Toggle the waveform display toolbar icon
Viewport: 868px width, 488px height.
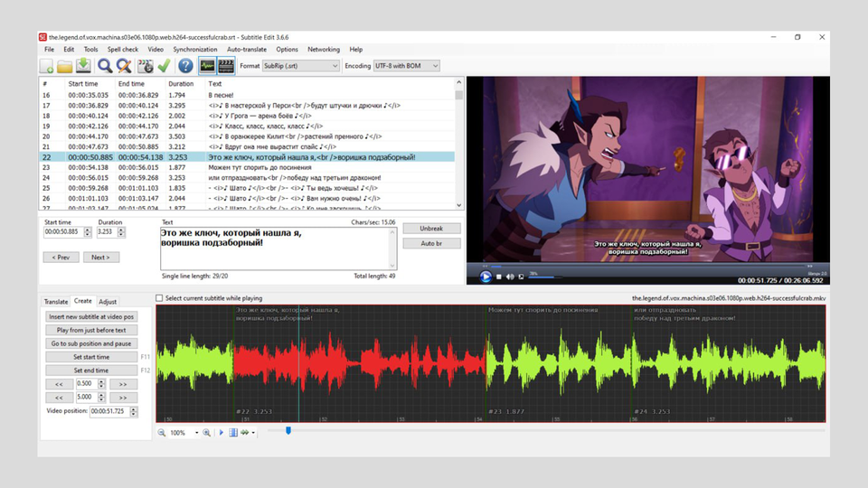tap(207, 66)
